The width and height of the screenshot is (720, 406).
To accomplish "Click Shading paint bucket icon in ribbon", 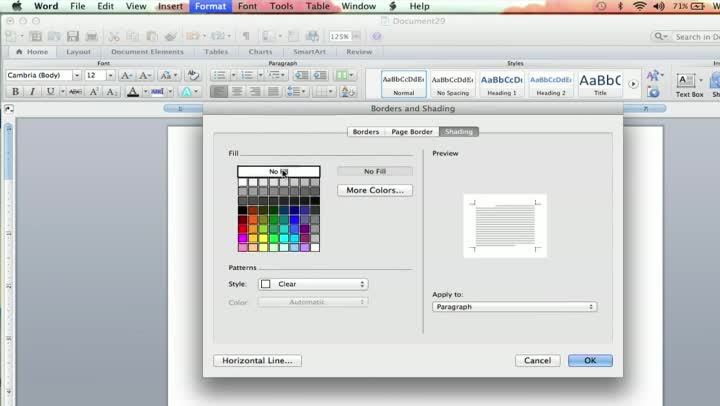I will coord(347,92).
